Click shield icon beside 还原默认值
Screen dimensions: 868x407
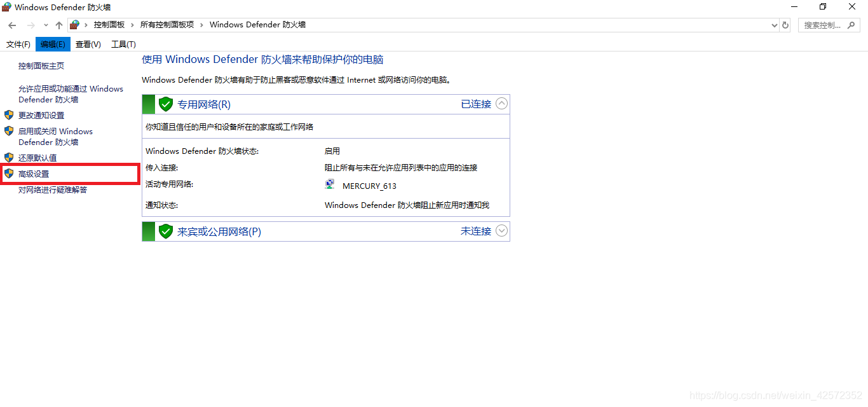click(x=9, y=157)
